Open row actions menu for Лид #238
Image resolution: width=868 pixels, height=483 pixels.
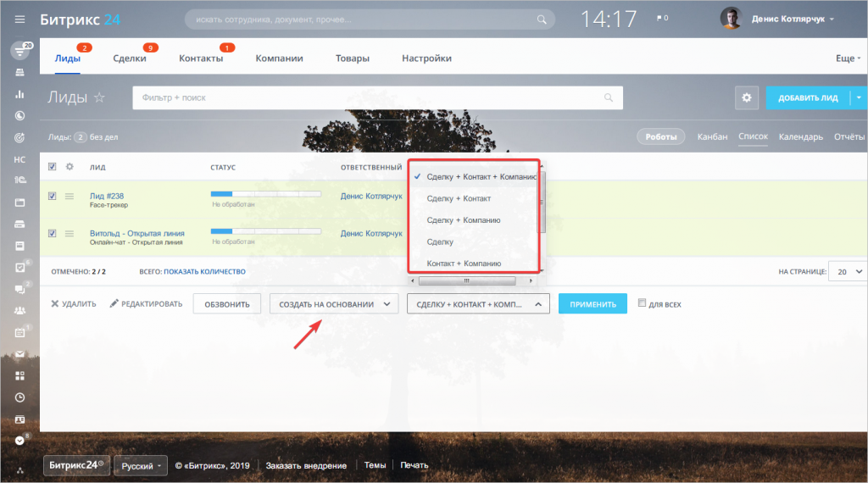click(x=70, y=196)
